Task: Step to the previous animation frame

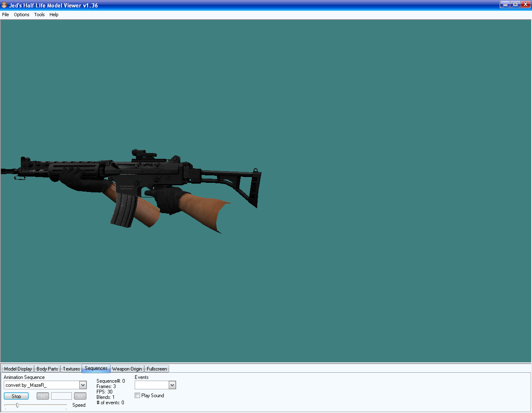Action: (x=42, y=396)
